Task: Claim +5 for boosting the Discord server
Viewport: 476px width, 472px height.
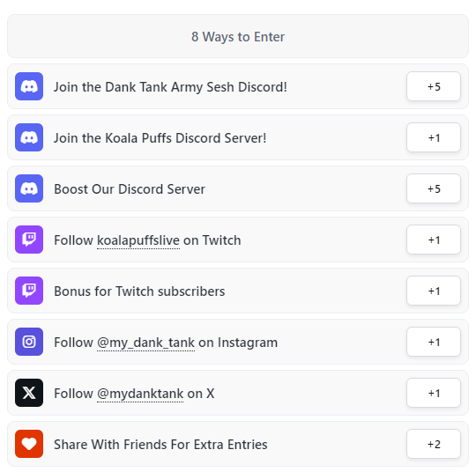Action: click(434, 188)
